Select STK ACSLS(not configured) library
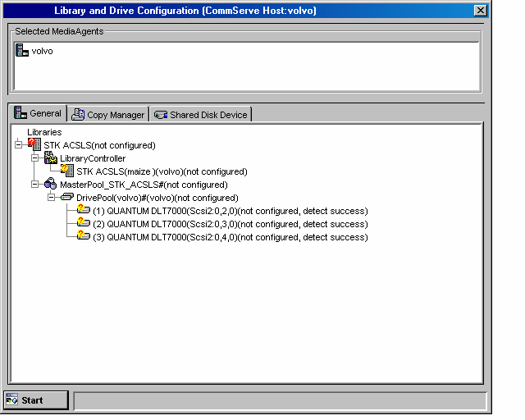Viewport: 525px width, 420px height. pos(99,145)
